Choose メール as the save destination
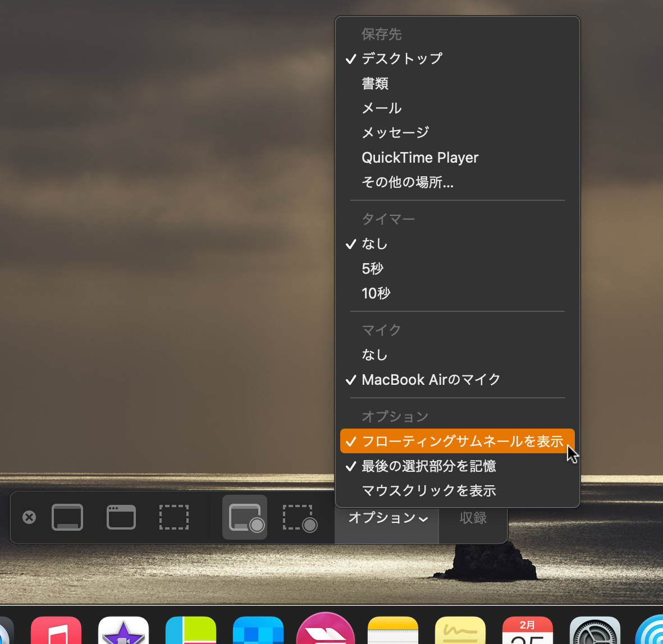The height and width of the screenshot is (644, 663). pos(457,108)
